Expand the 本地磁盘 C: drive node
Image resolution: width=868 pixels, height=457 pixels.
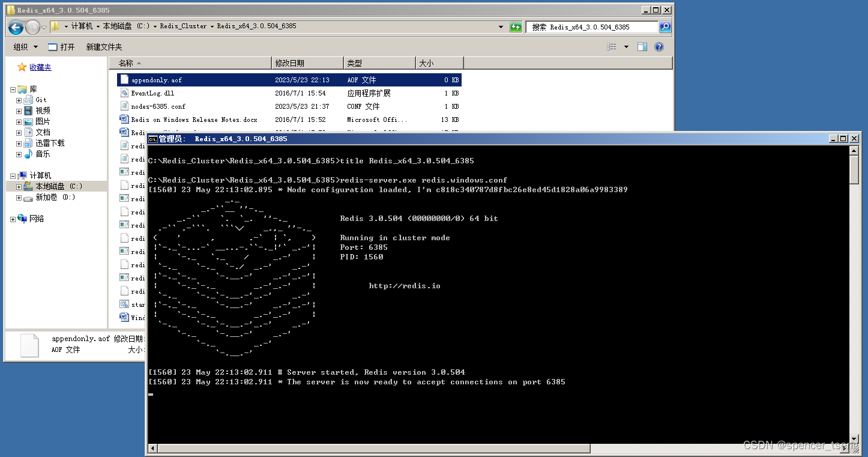tap(18, 186)
